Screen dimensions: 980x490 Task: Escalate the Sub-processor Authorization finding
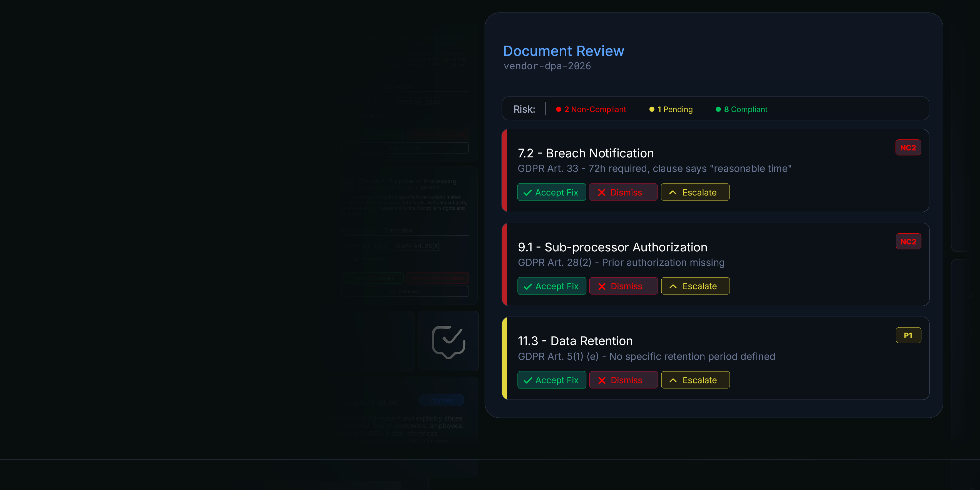[x=695, y=286]
